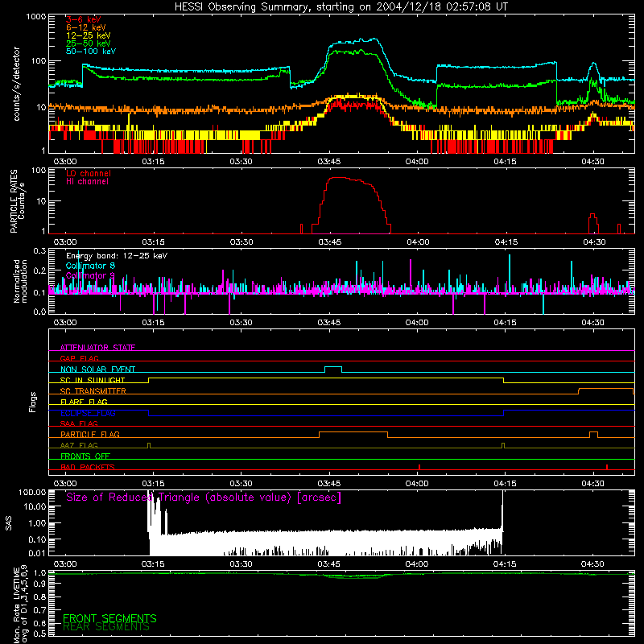The width and height of the screenshot is (644, 644).
Task: Click the SAS axis label
Action: [x=8, y=522]
